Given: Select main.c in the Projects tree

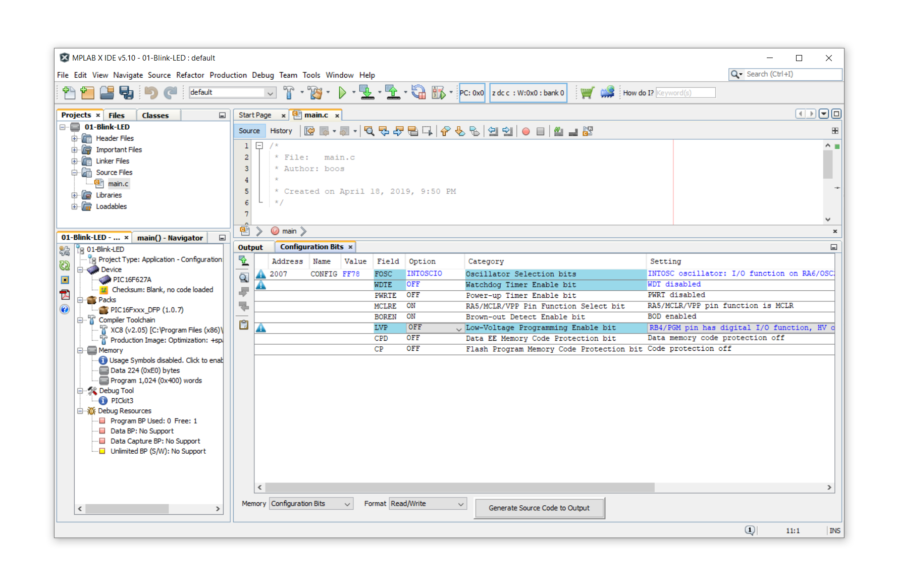Looking at the screenshot, I should click(x=118, y=184).
